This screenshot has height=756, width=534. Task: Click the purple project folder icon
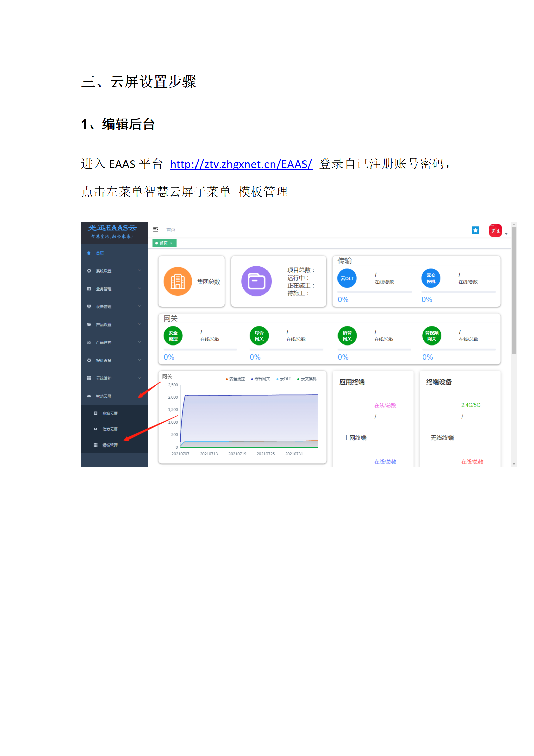256,281
